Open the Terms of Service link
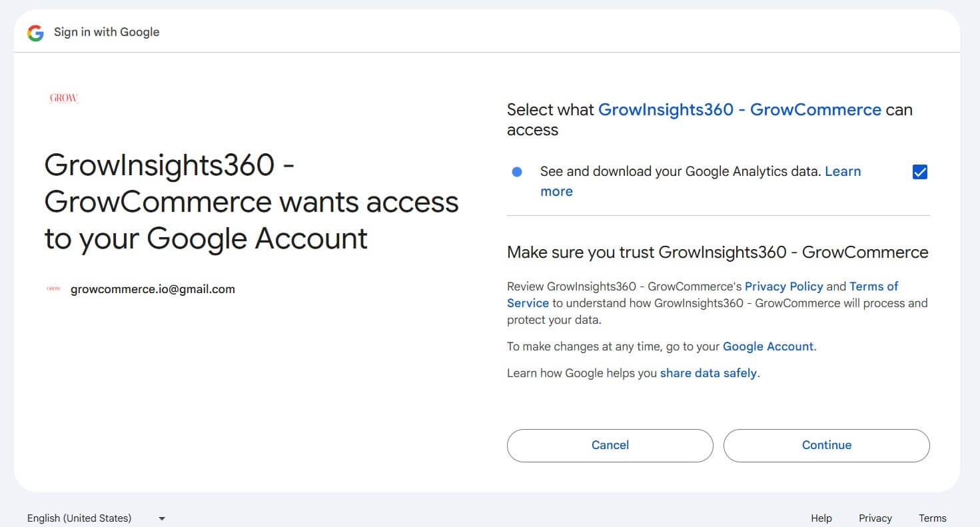Viewport: 980px width, 527px height. pyautogui.click(x=873, y=286)
